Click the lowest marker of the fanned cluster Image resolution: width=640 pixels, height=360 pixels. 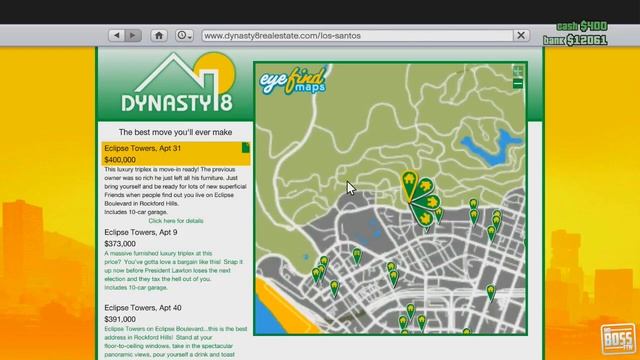pos(424,218)
